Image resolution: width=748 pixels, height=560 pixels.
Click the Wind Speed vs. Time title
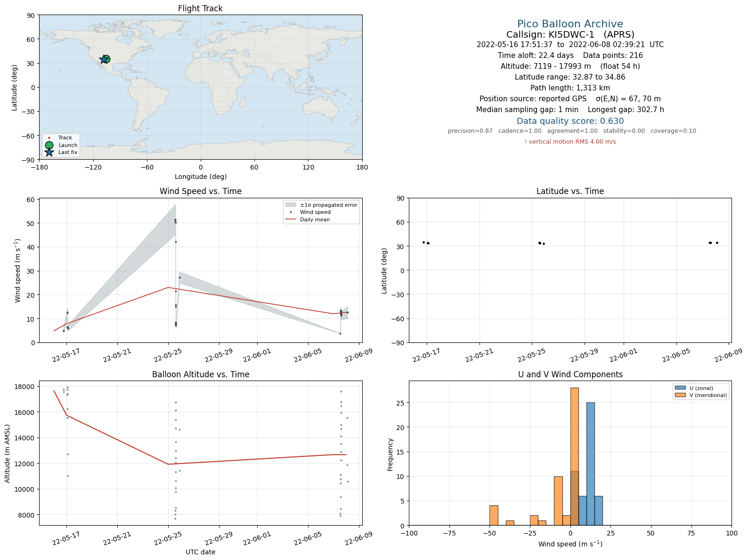[x=201, y=191]
